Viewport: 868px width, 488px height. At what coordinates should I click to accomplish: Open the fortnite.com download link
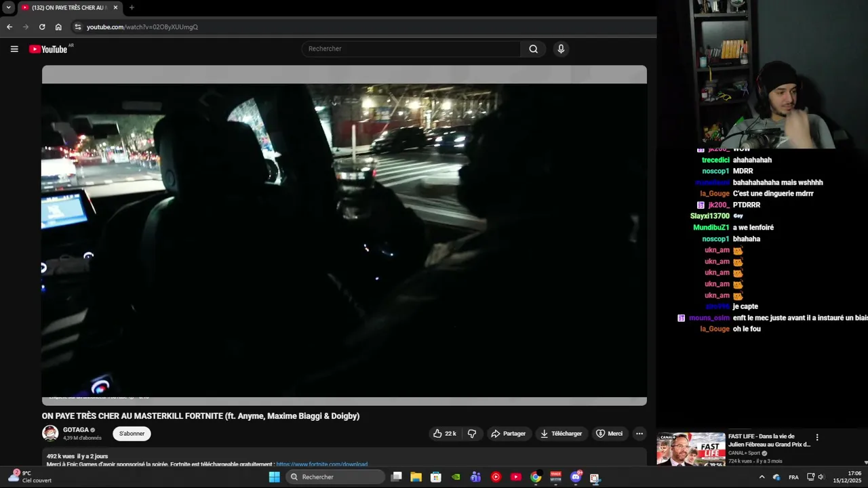[322, 464]
